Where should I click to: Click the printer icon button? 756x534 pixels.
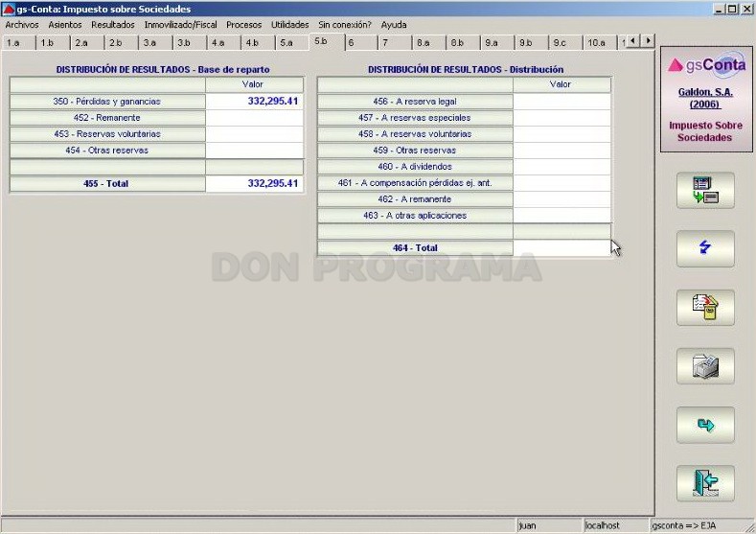[x=705, y=366]
